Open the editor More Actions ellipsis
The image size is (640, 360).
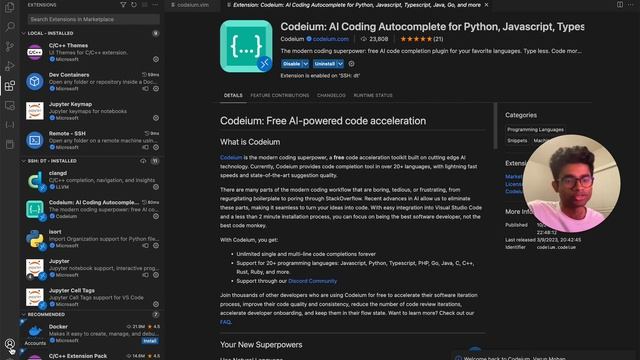[x=631, y=5]
